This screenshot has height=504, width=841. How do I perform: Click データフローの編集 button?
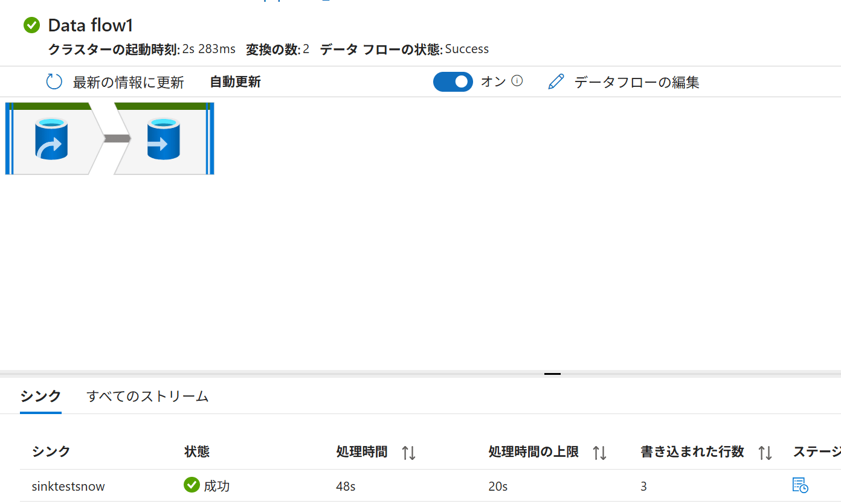click(623, 82)
